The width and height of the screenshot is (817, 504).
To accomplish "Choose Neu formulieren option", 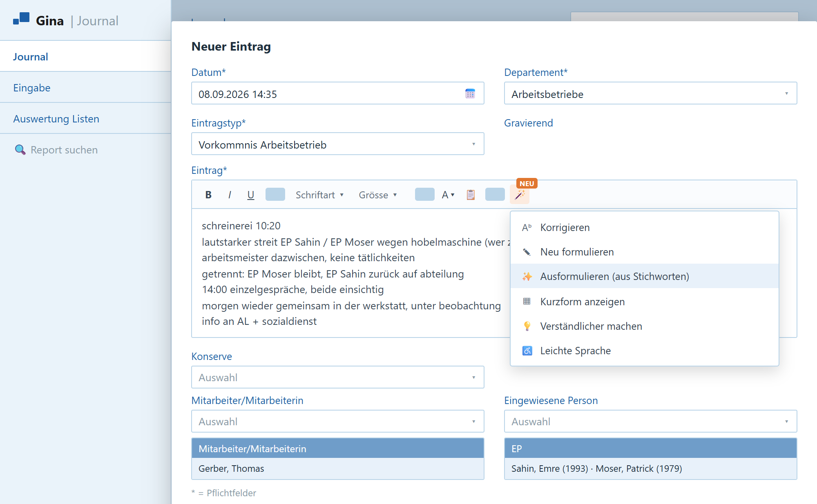I will [x=645, y=252].
